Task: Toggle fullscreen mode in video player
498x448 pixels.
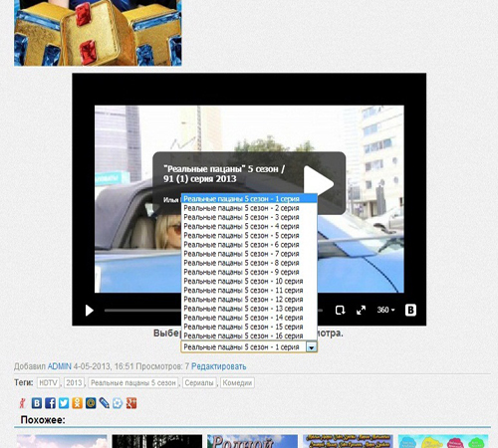Action: coord(361,311)
